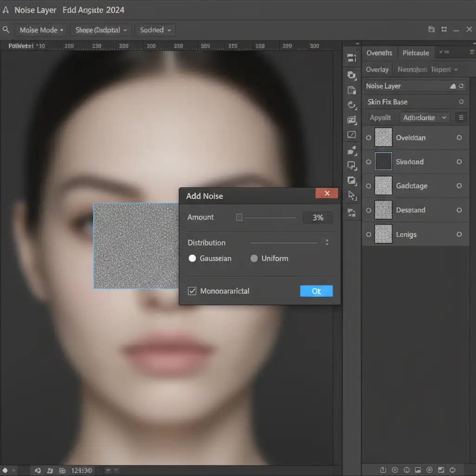This screenshot has height=476, width=476.
Task: Switch to the Pietcaute panel tab
Action: [416, 53]
